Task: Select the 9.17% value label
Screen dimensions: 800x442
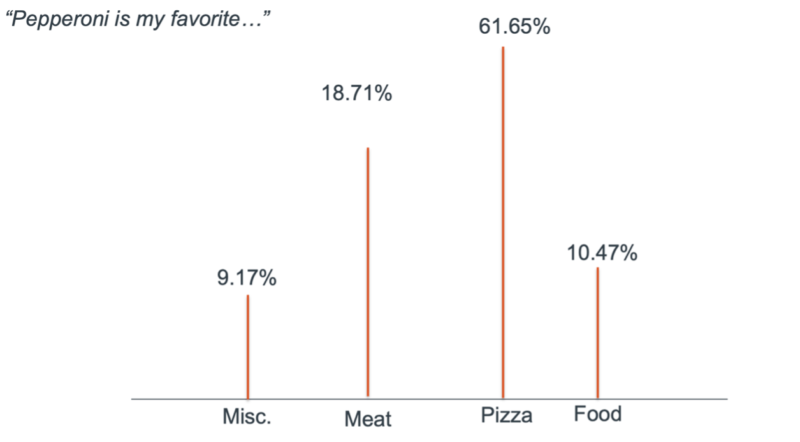Action: click(246, 279)
